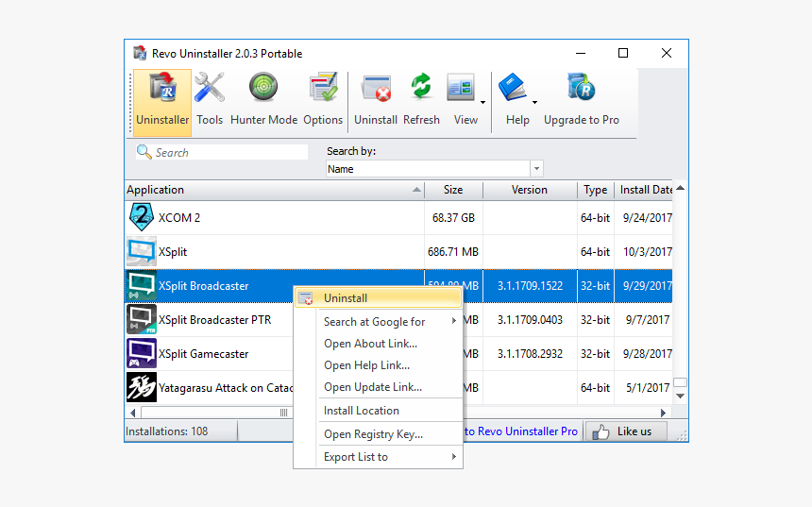Choose Uninstall from the context menu
The width and height of the screenshot is (812, 507).
coord(346,298)
